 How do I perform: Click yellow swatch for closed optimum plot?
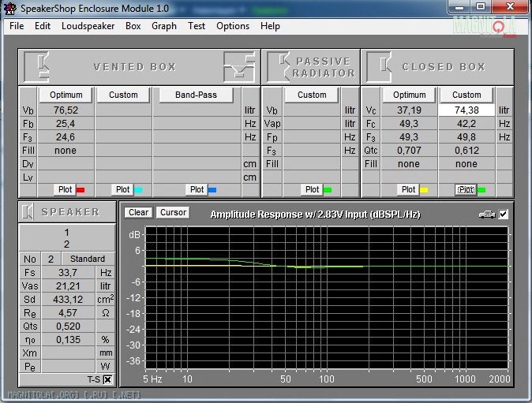[x=424, y=190]
